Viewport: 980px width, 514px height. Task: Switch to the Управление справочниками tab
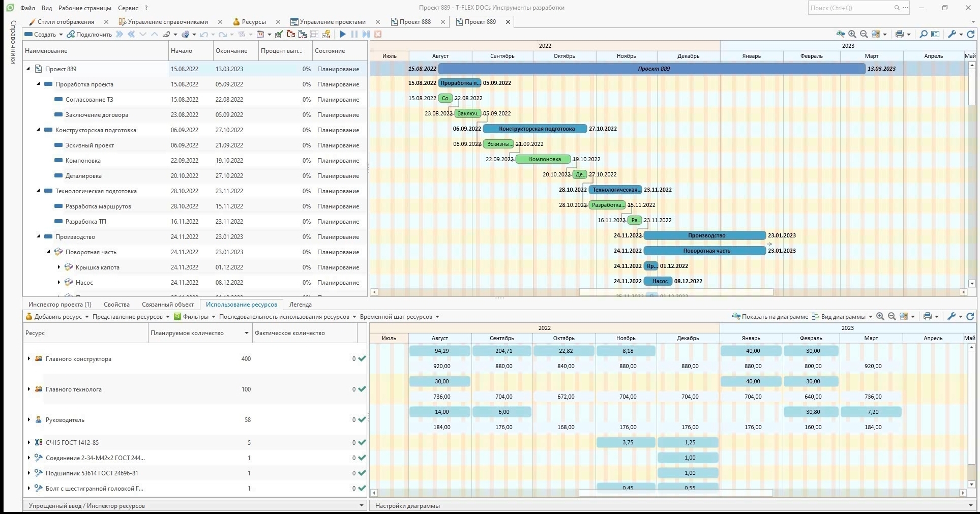click(167, 22)
